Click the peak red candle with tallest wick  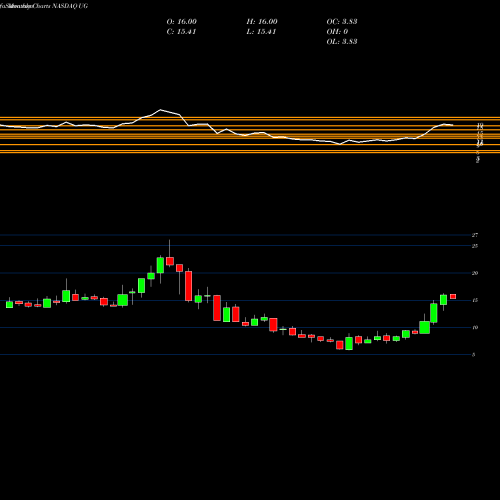170,261
